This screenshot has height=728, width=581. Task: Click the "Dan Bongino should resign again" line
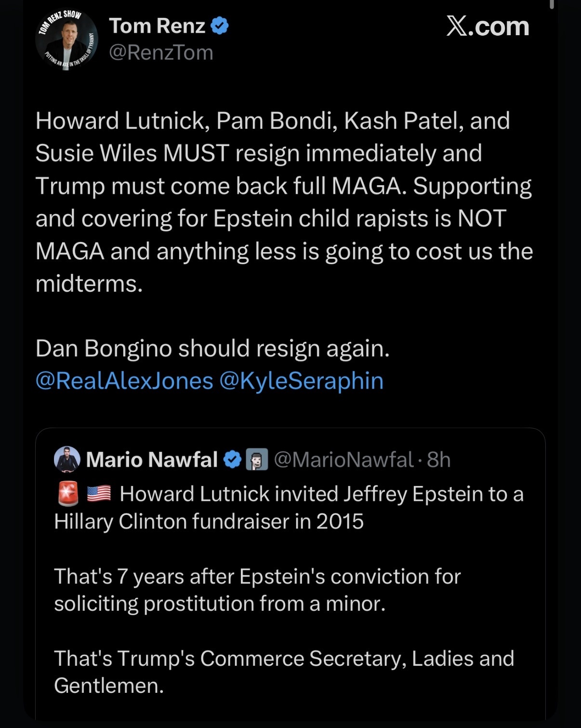pos(212,348)
